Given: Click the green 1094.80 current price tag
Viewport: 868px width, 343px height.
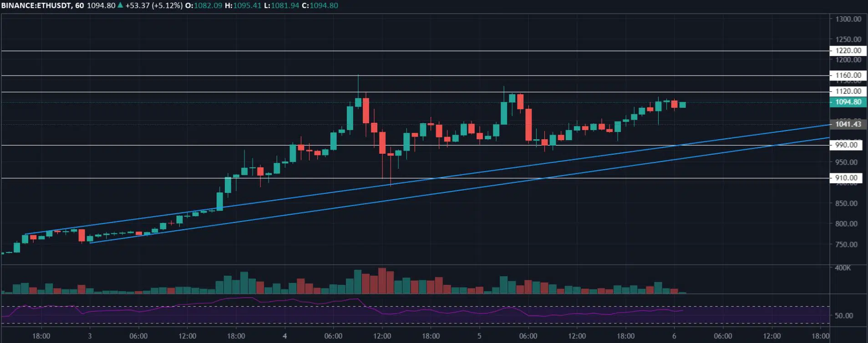Looking at the screenshot, I should pyautogui.click(x=848, y=102).
